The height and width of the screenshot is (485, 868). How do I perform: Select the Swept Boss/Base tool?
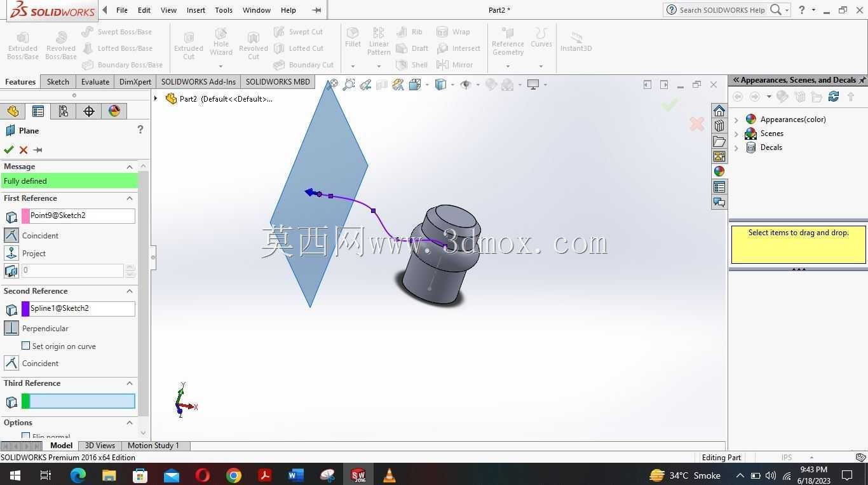click(x=117, y=32)
